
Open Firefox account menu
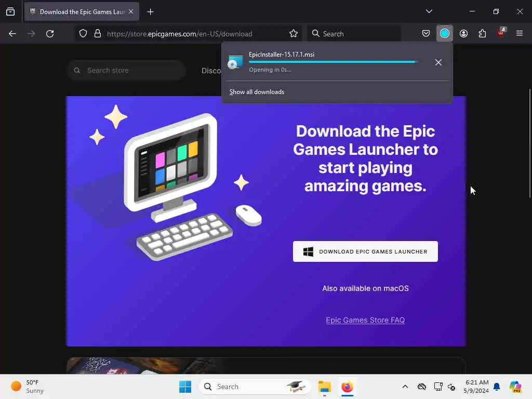(463, 33)
